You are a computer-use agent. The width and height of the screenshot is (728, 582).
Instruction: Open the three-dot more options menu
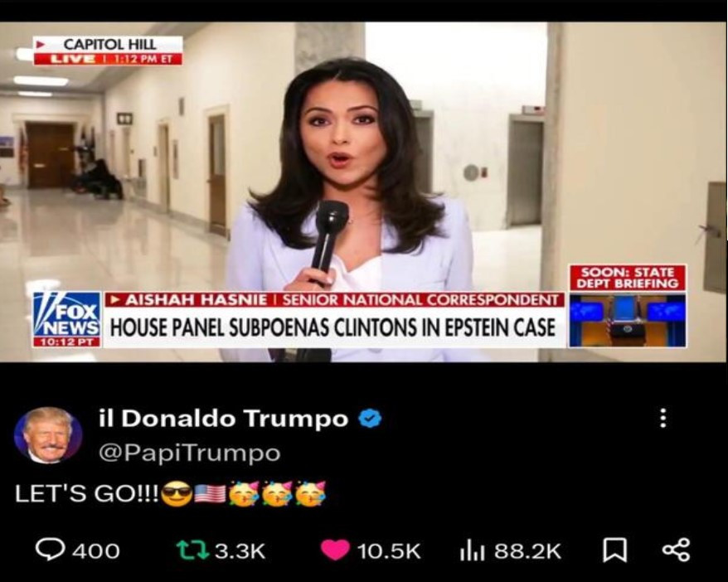[663, 418]
